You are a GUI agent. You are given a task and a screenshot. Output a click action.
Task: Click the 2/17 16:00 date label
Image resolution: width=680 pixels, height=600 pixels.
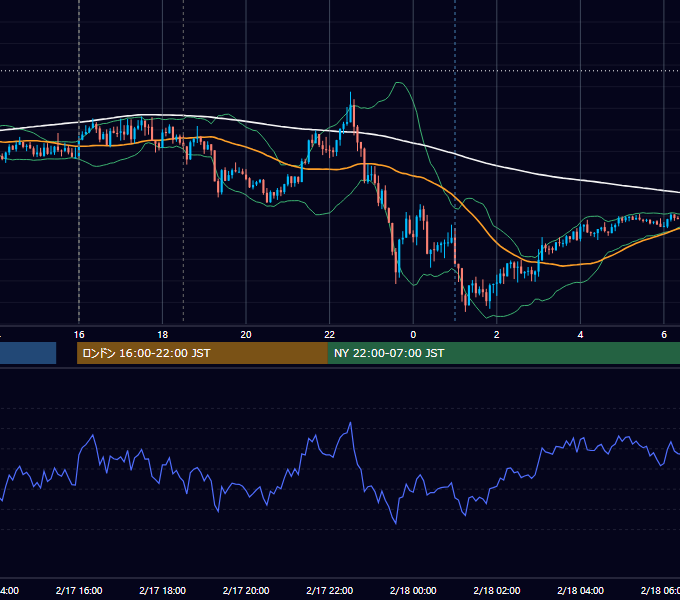[79, 590]
